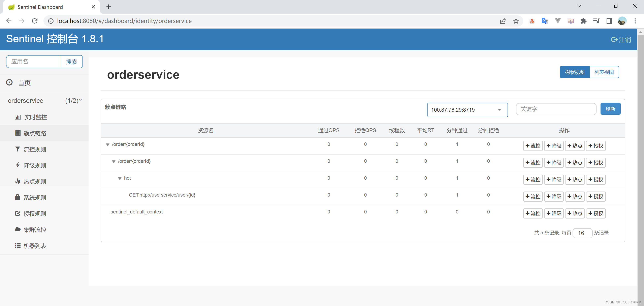
Task: Open the machine IP 100.87.78.29:8719 dropdown
Action: pos(468,110)
